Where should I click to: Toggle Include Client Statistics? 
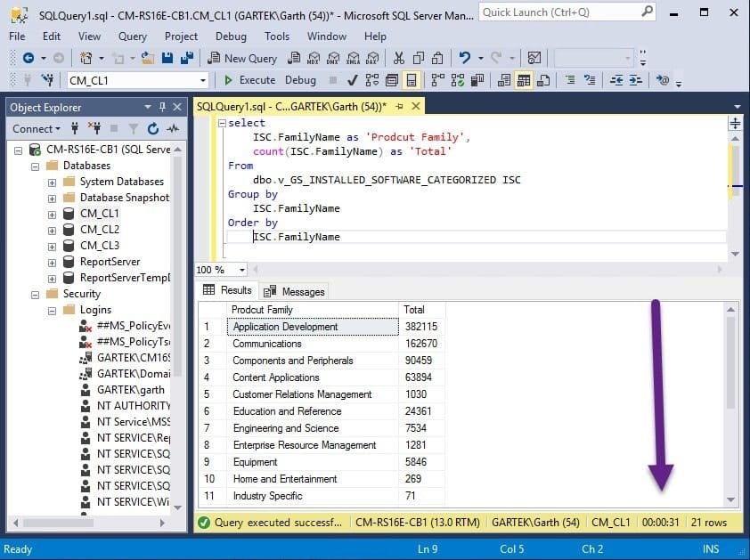(x=477, y=80)
